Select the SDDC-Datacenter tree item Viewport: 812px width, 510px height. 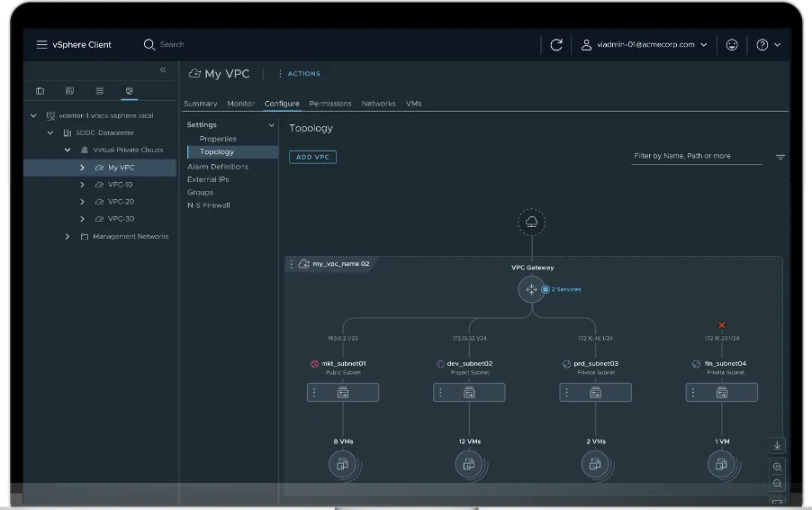coord(104,132)
